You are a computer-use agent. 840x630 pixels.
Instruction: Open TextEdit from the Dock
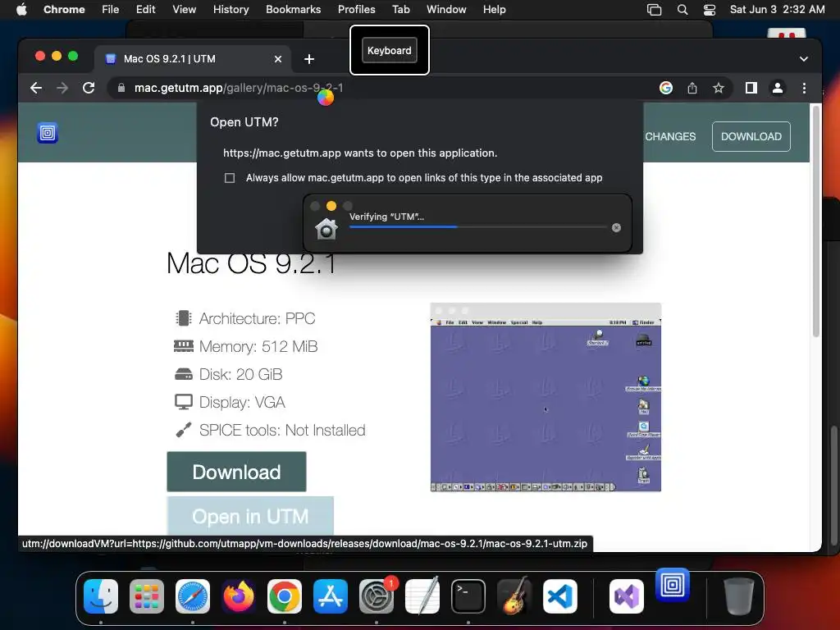tap(422, 596)
